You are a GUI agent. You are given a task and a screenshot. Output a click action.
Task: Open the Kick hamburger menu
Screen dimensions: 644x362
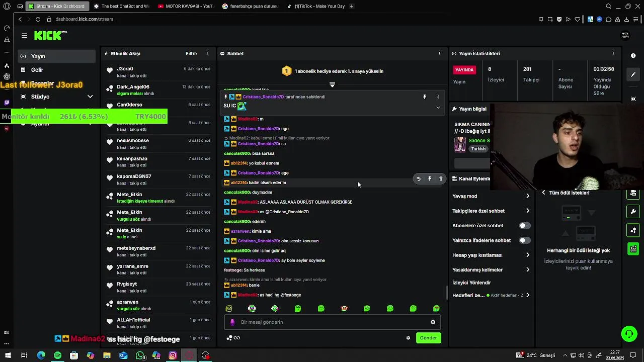[24, 36]
